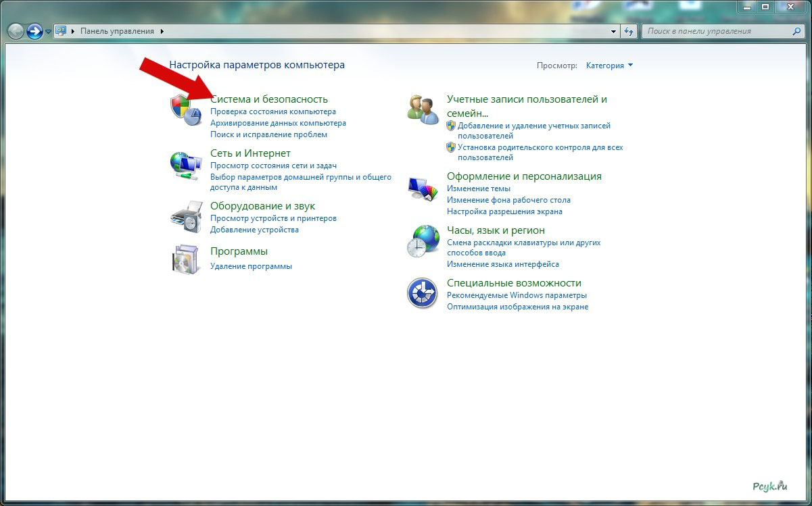Click Удаление программы link
This screenshot has width=812, height=506.
[251, 266]
